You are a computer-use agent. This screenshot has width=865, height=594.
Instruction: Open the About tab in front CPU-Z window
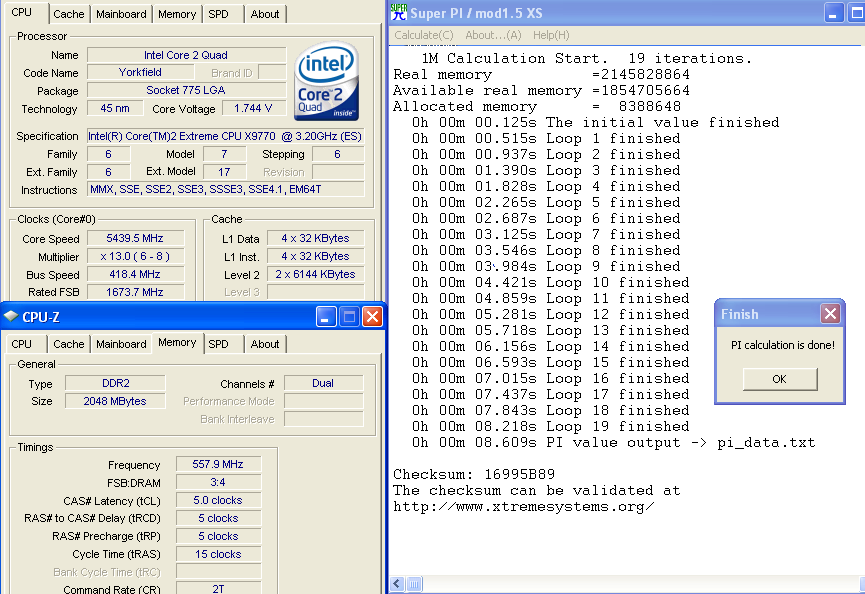pyautogui.click(x=265, y=344)
